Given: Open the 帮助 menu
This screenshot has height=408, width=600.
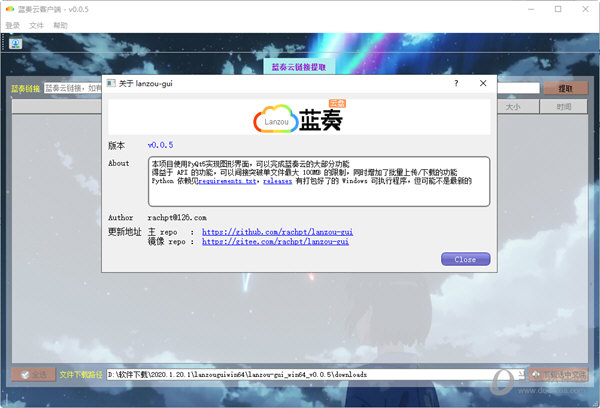Looking at the screenshot, I should [60, 26].
